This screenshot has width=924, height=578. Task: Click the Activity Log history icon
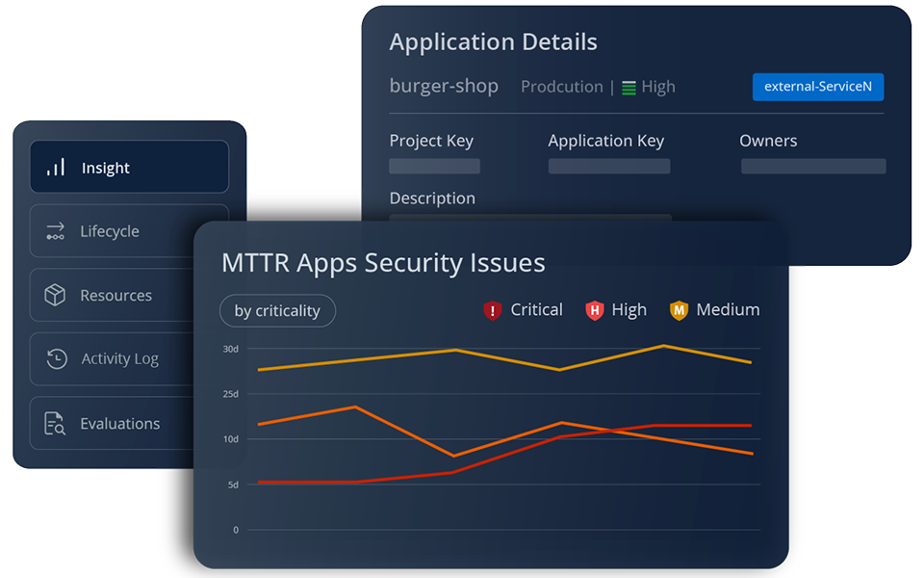click(57, 358)
